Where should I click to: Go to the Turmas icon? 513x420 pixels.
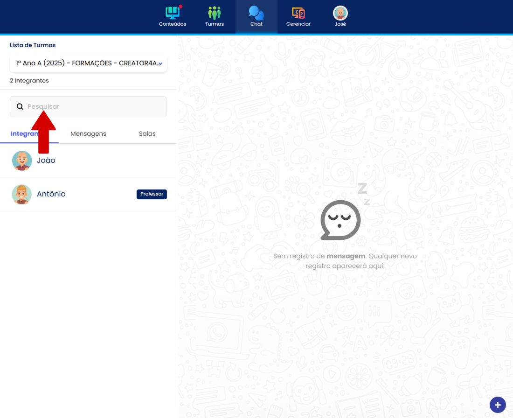tap(214, 13)
